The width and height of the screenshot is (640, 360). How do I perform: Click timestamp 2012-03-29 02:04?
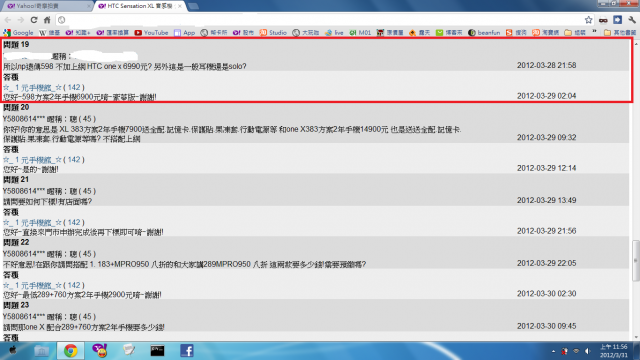(547, 96)
